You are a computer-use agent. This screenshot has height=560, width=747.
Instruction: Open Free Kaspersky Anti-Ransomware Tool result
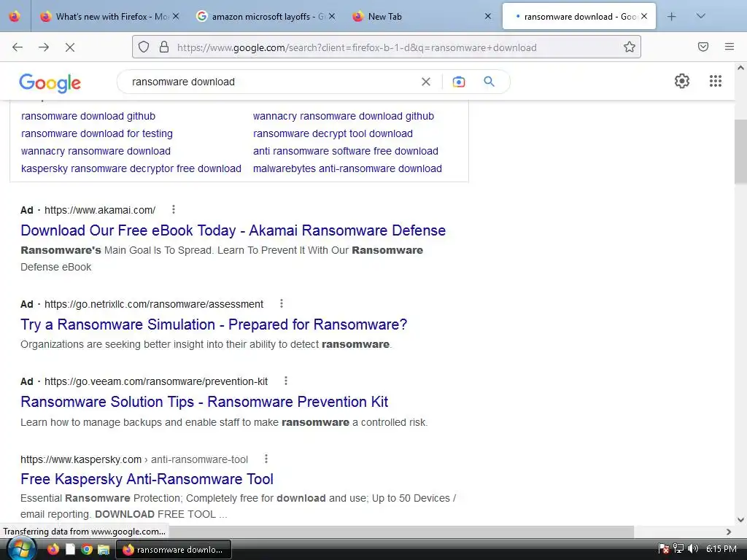pyautogui.click(x=147, y=479)
